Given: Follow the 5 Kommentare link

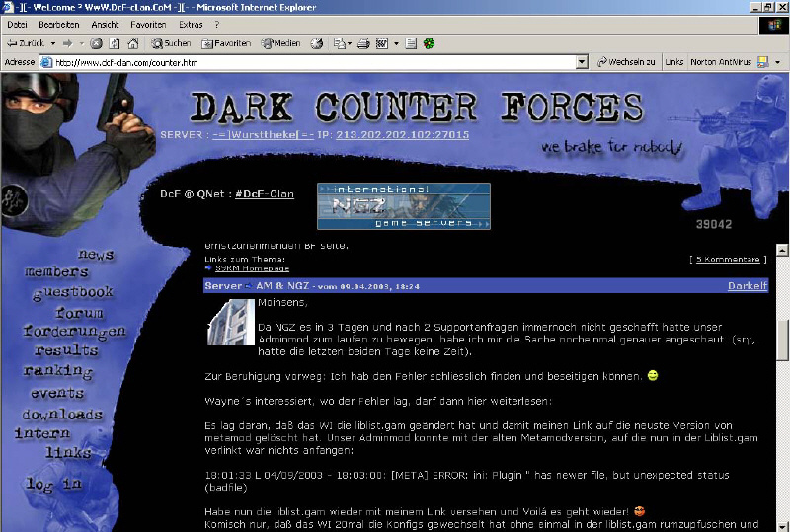Looking at the screenshot, I should [727, 259].
